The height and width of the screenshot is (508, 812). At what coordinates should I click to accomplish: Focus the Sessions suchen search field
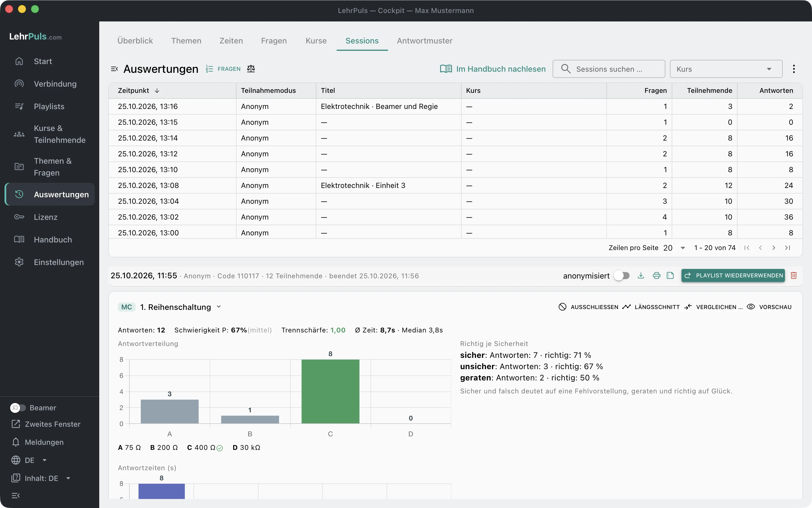609,69
